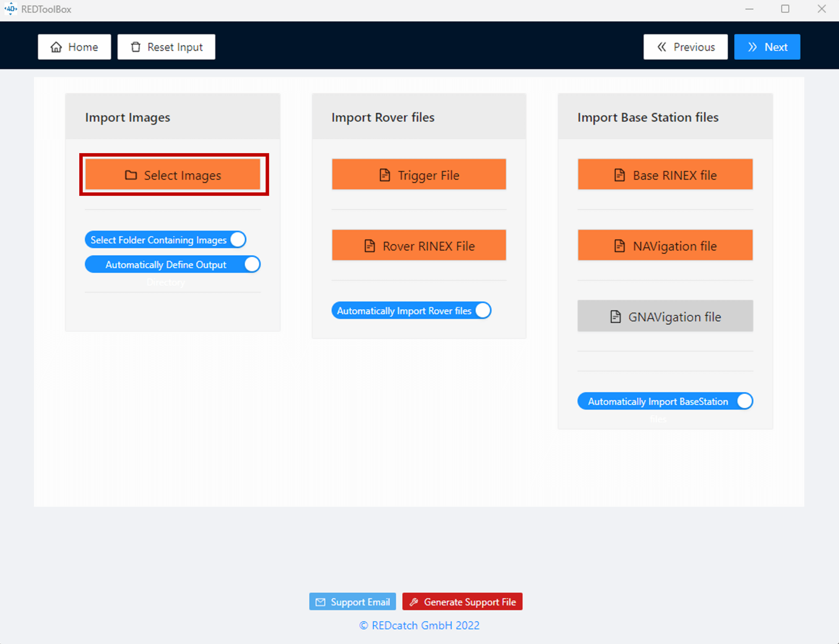This screenshot has width=839, height=644.
Task: Open the Previous page
Action: pyautogui.click(x=685, y=47)
